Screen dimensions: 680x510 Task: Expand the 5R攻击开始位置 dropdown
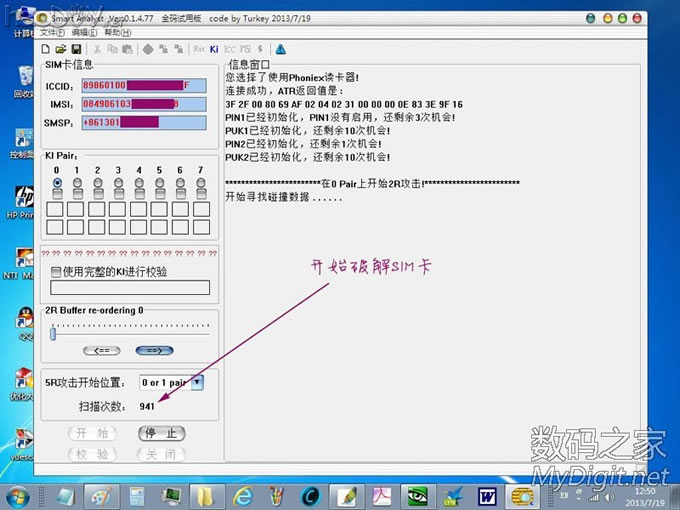(x=197, y=382)
